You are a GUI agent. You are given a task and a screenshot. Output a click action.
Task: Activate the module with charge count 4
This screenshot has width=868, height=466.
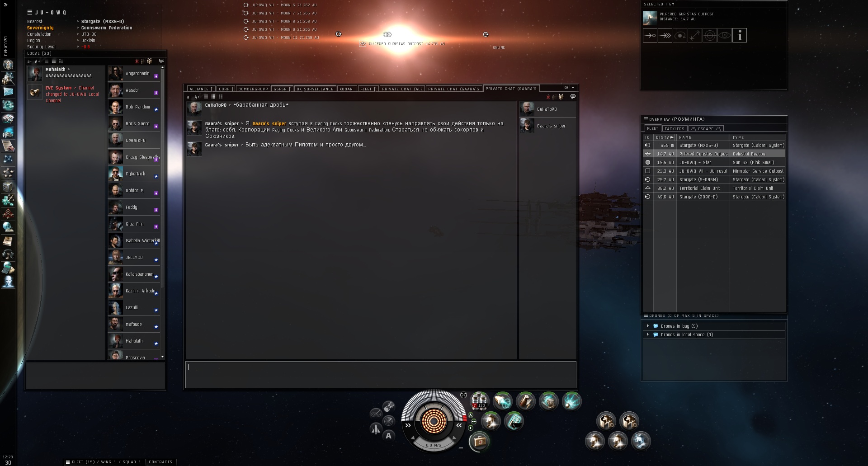[514, 421]
